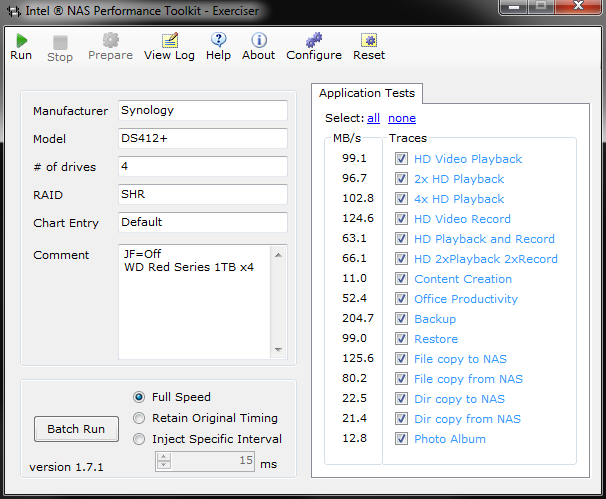Image resolution: width=606 pixels, height=499 pixels.
Task: Click the Batch Run button
Action: click(x=76, y=429)
